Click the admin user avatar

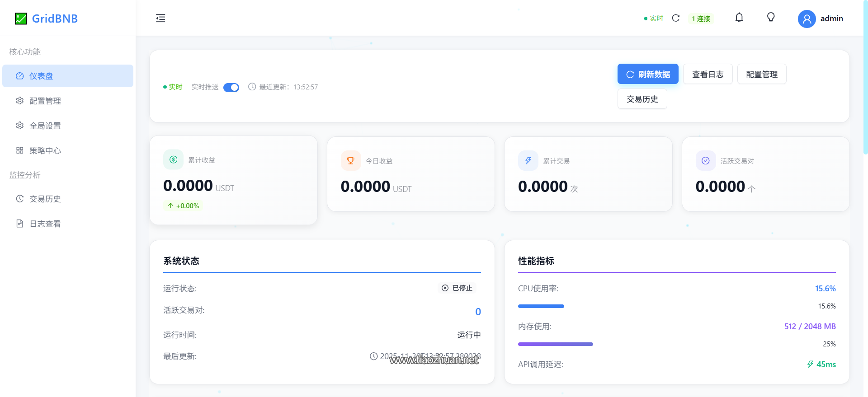(807, 19)
